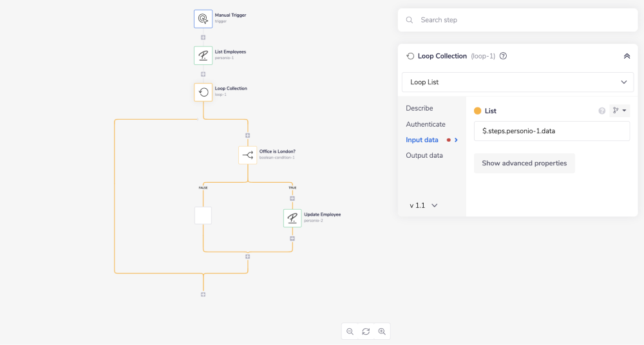This screenshot has height=345, width=644.
Task: Select the Manual Trigger step icon
Action: 203,19
